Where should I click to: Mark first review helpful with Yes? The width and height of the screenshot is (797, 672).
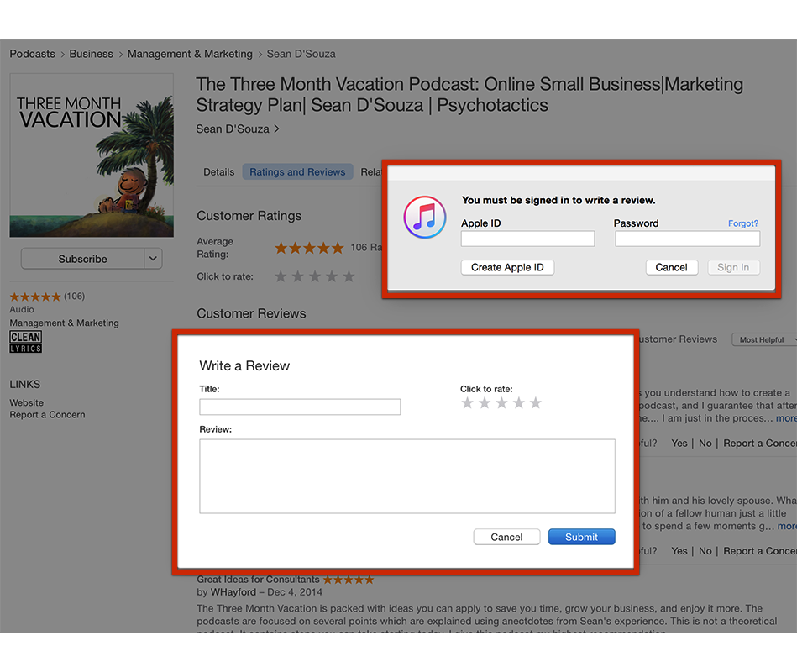(679, 444)
